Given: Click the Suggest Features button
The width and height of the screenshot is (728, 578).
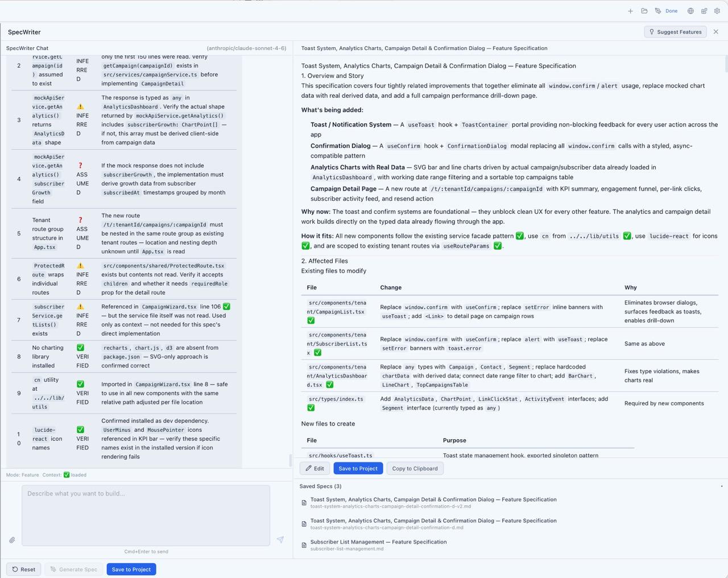Looking at the screenshot, I should [675, 32].
